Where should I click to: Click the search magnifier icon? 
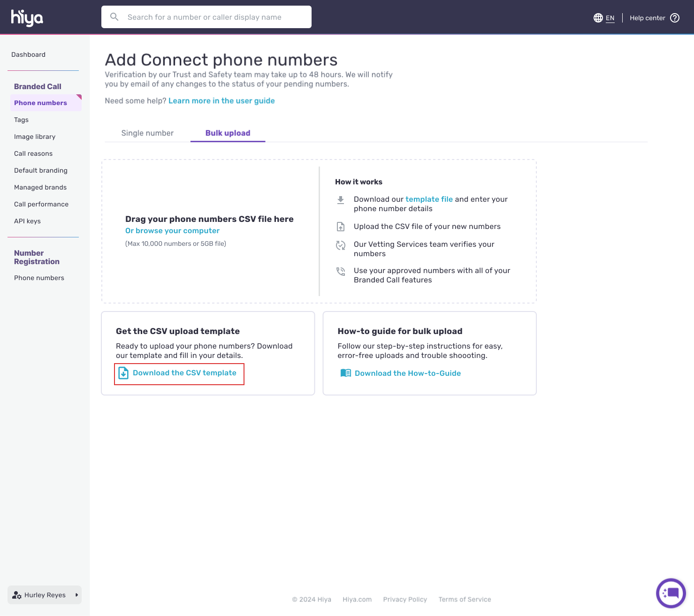(x=114, y=17)
